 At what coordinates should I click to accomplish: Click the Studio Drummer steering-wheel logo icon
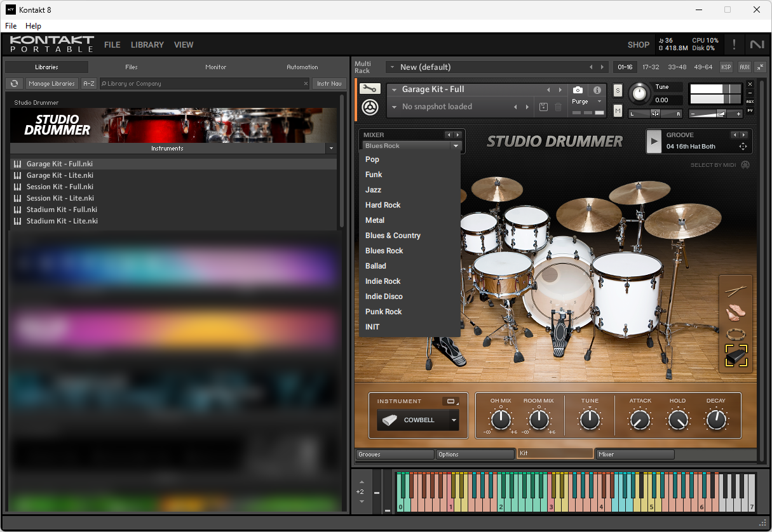[370, 107]
